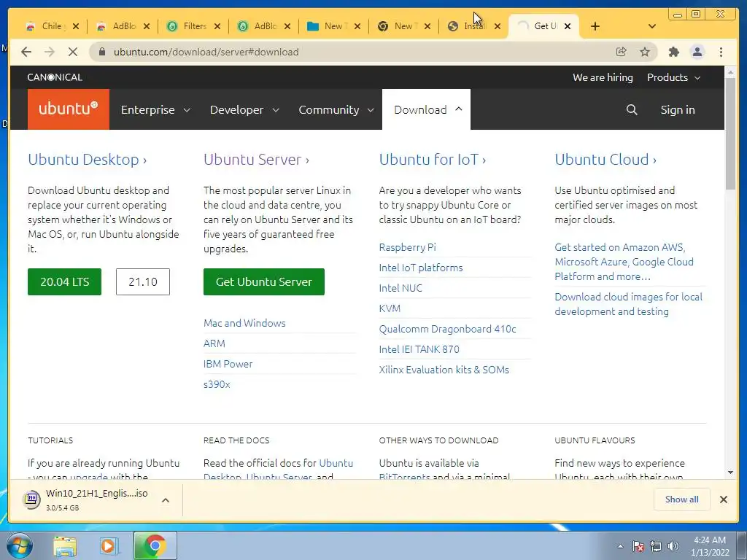
Task: Expand the Developer menu
Action: tap(244, 110)
